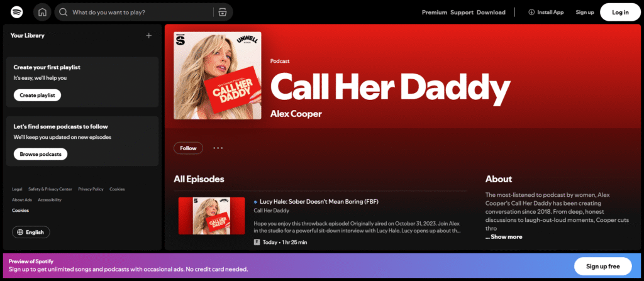Screen dimensions: 644x281
Task: Open the Support menu item
Action: coord(462,12)
